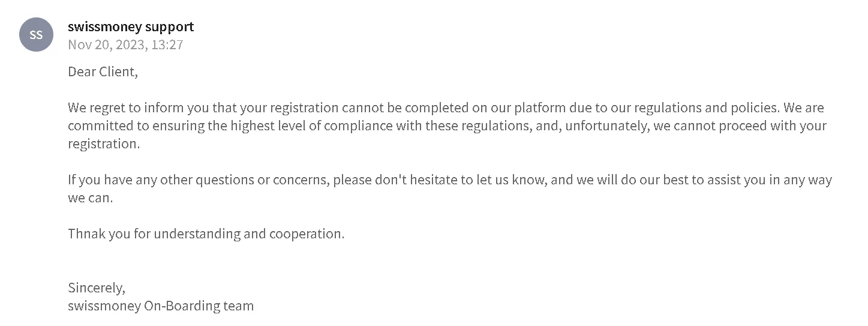Select the phrase "understanding and cooperation"
Image resolution: width=868 pixels, height=326 pixels.
(248, 234)
